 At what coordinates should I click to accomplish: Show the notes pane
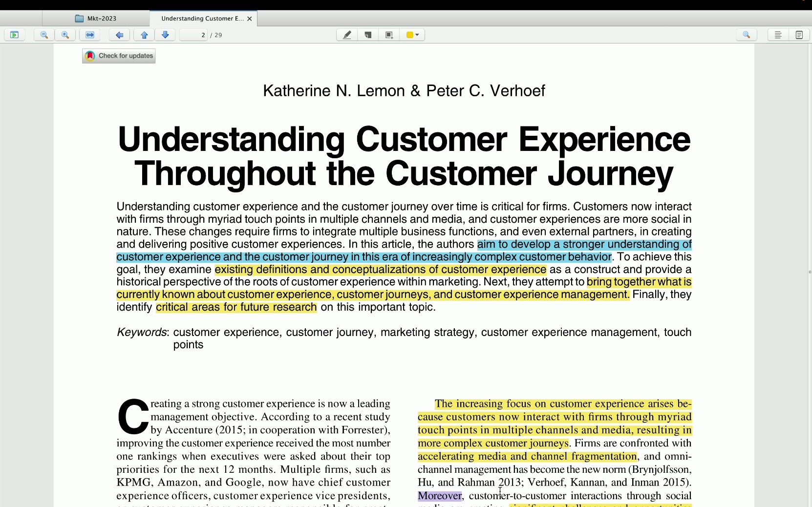pyautogui.click(x=799, y=35)
